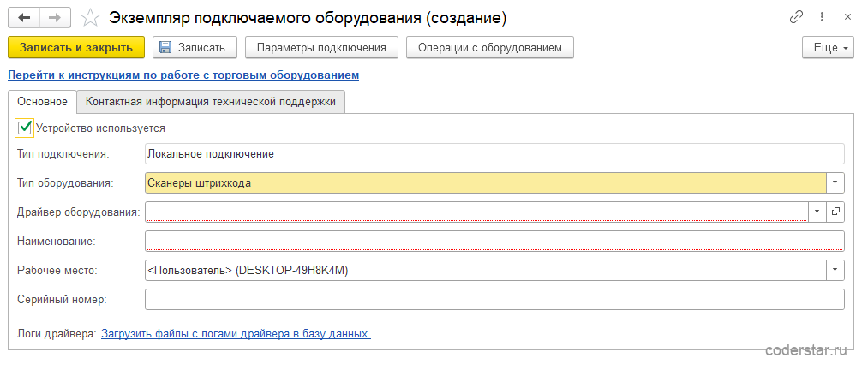Add form to favorites with star icon
The height and width of the screenshot is (370, 868).
pos(90,18)
